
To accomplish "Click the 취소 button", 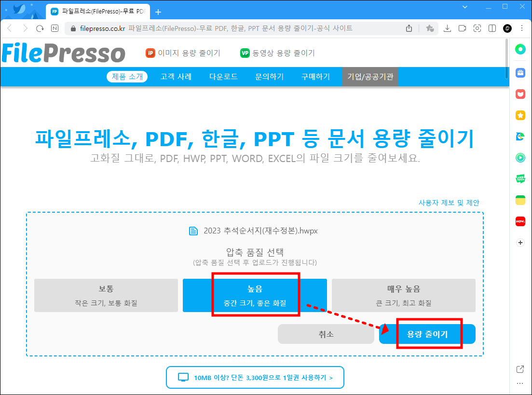I will pos(326,334).
